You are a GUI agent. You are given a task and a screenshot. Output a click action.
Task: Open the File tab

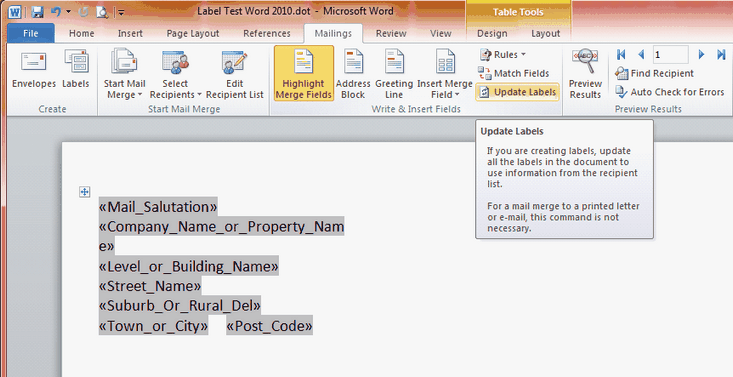click(31, 33)
